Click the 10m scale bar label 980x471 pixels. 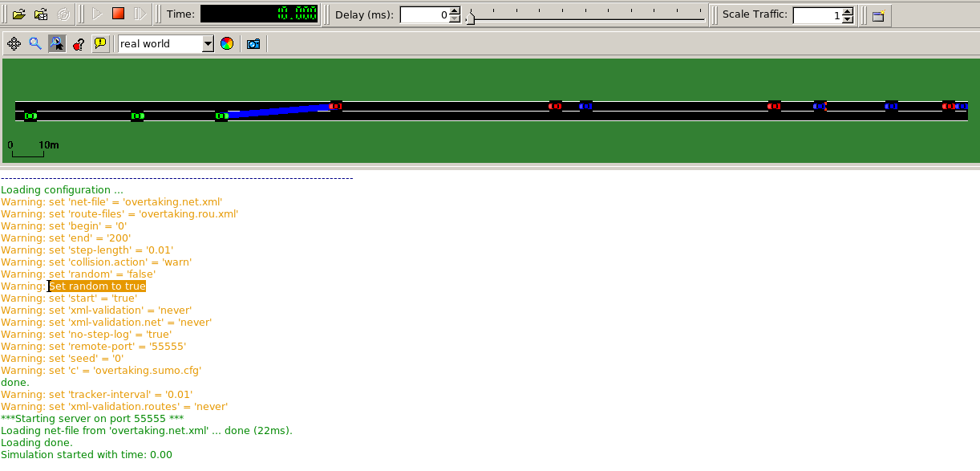click(x=49, y=145)
